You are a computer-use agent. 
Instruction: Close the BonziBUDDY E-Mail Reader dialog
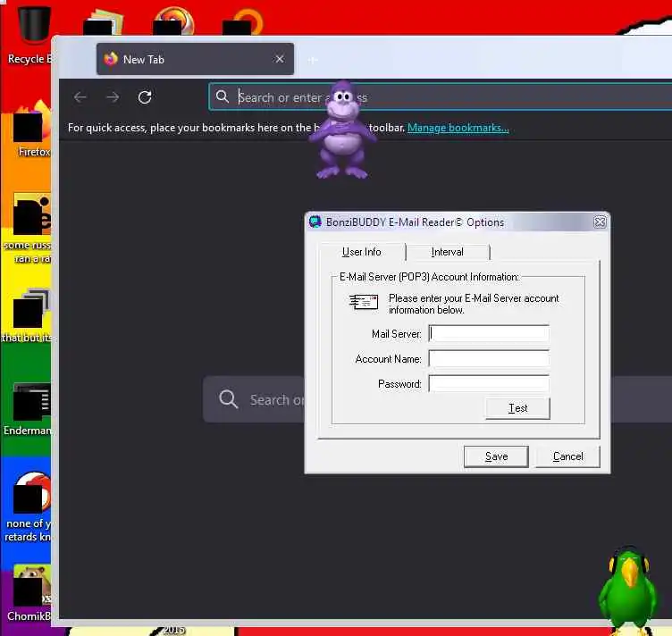(600, 222)
